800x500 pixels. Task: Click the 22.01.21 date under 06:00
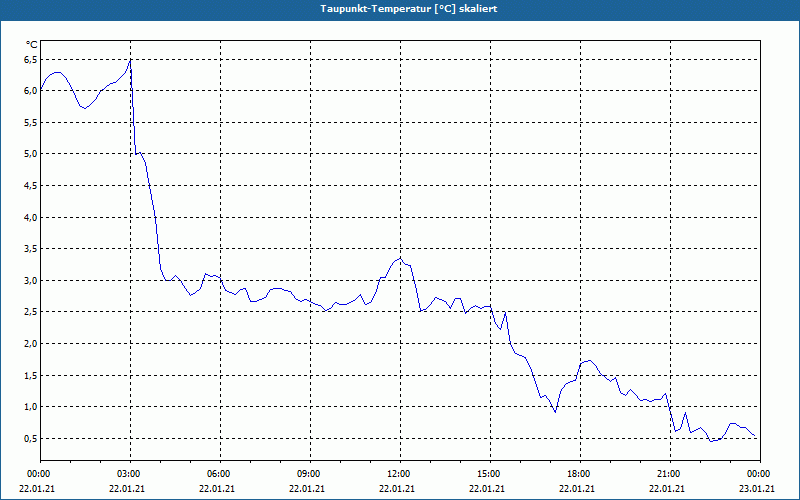click(x=217, y=489)
